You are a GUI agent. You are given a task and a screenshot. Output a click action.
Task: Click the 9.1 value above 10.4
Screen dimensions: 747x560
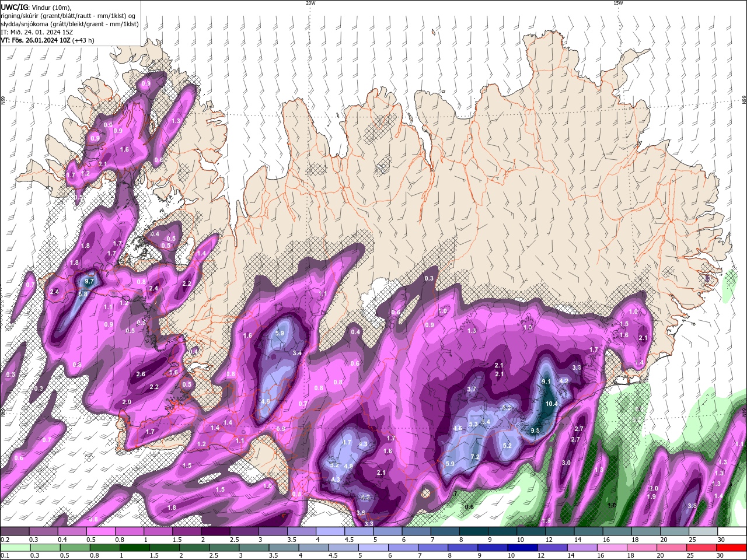pyautogui.click(x=546, y=381)
